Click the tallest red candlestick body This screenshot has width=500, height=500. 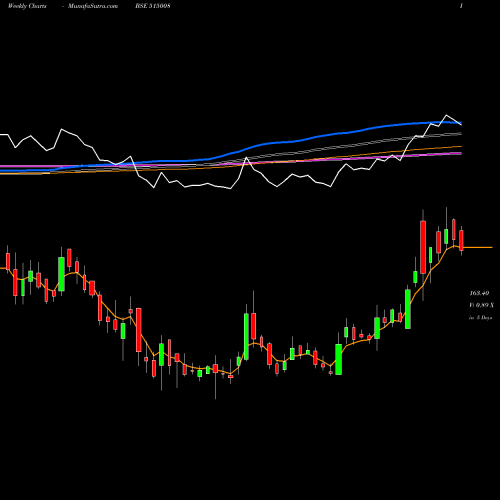(423, 247)
